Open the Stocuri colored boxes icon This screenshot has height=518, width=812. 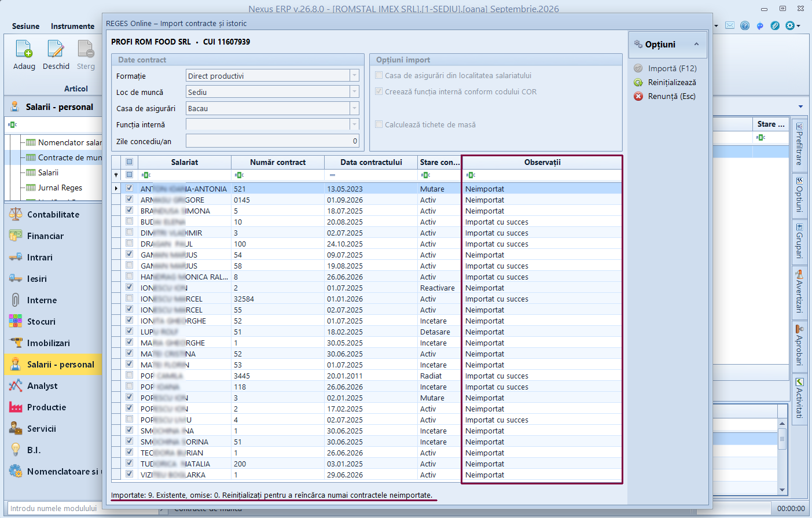coord(16,321)
